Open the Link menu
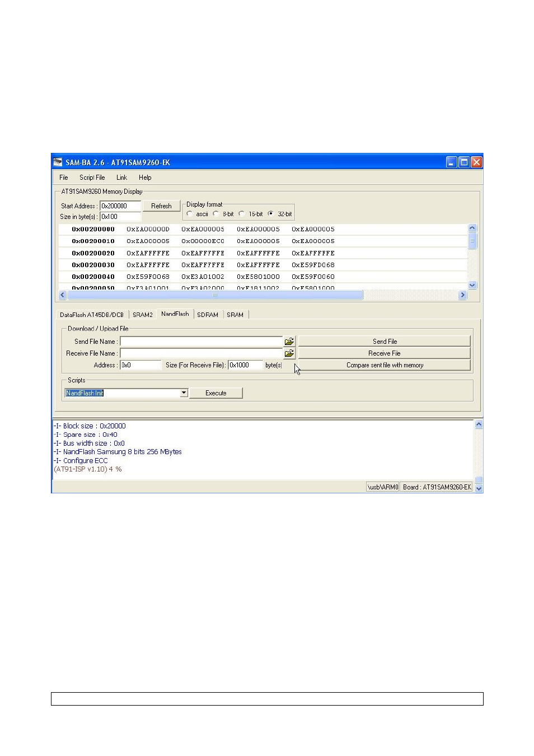Screen dimensions: 534x756 point(121,178)
